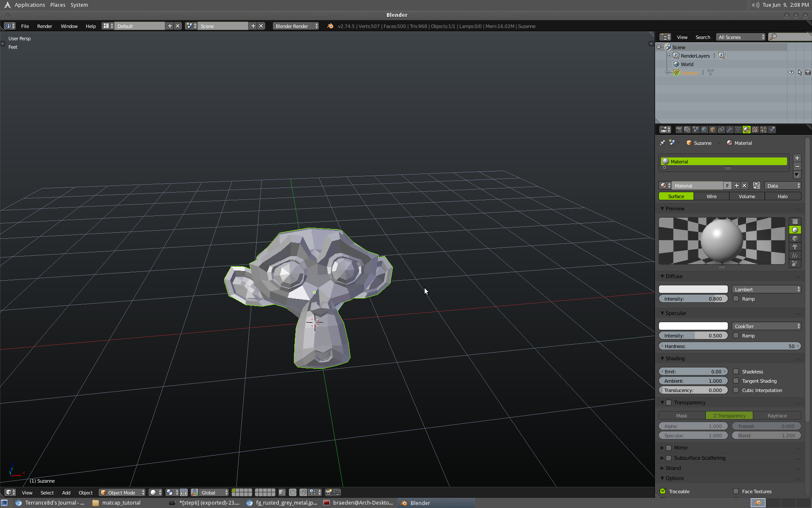Open the Render properties tab (camera icon)
Image resolution: width=812 pixels, height=508 pixels.
(679, 130)
